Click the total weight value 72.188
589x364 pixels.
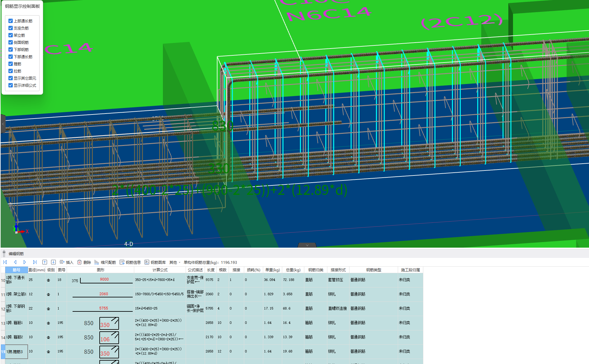[x=288, y=280]
